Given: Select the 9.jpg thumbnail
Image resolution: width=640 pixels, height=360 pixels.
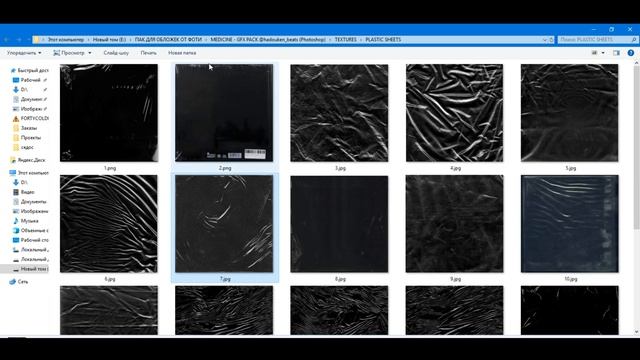Looking at the screenshot, I should 454,224.
